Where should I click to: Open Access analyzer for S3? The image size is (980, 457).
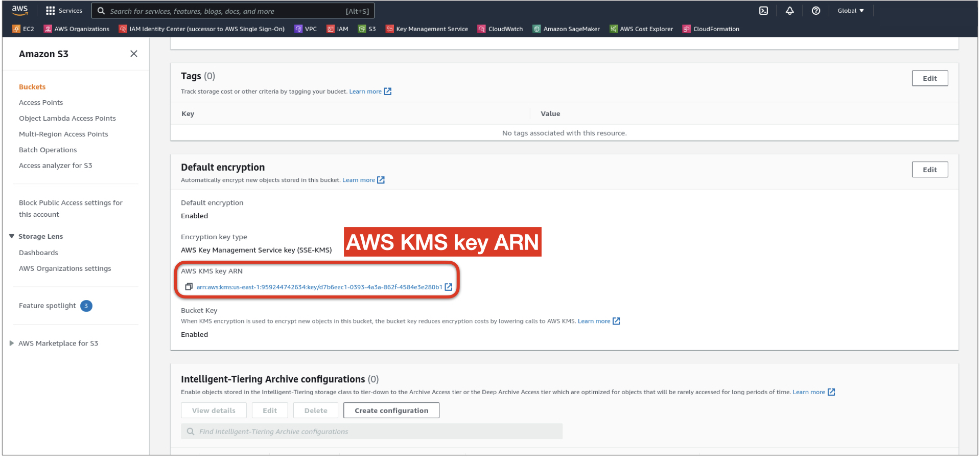pyautogui.click(x=56, y=166)
